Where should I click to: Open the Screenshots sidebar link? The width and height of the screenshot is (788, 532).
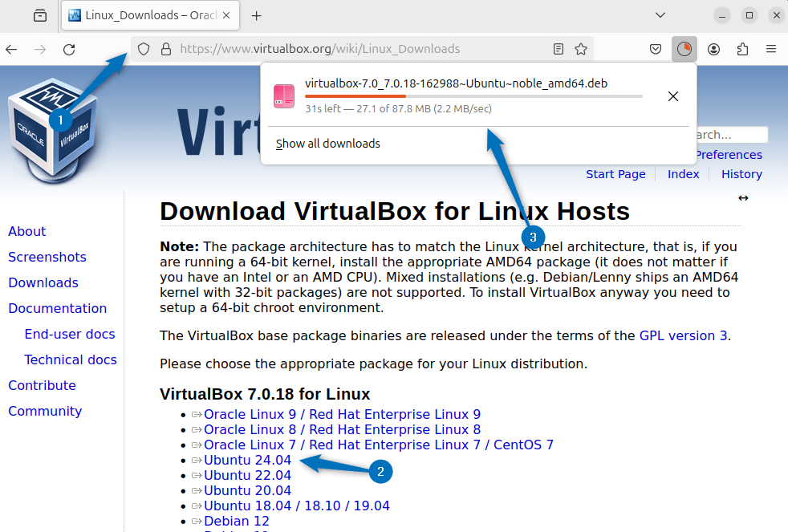tap(47, 257)
